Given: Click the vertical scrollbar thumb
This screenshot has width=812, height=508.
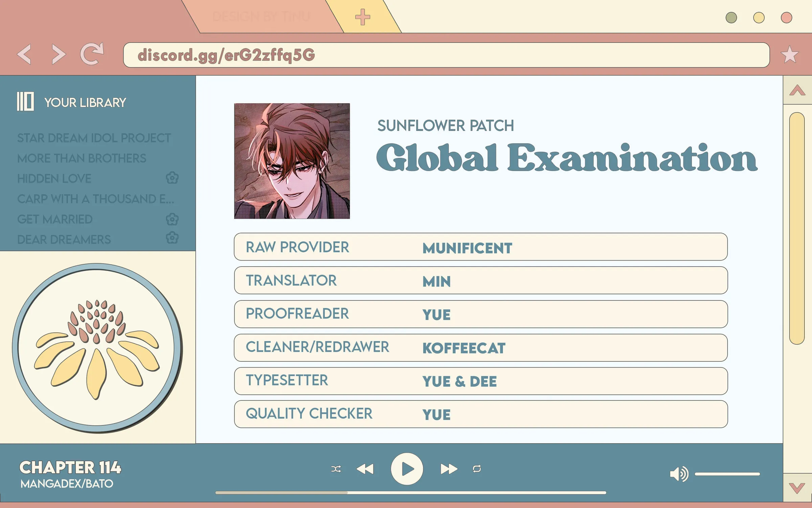Looking at the screenshot, I should pyautogui.click(x=797, y=228).
